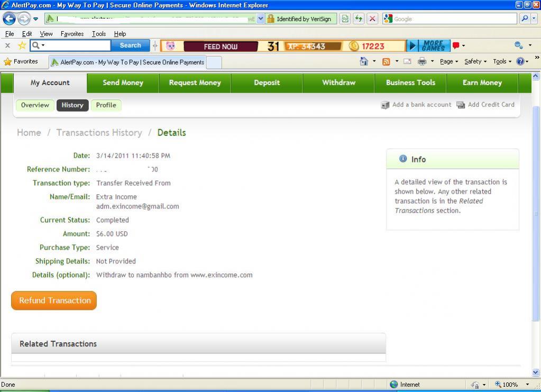This screenshot has width=541, height=392.
Task: Click the vertical scrollbar down arrow
Action: pyautogui.click(x=536, y=372)
